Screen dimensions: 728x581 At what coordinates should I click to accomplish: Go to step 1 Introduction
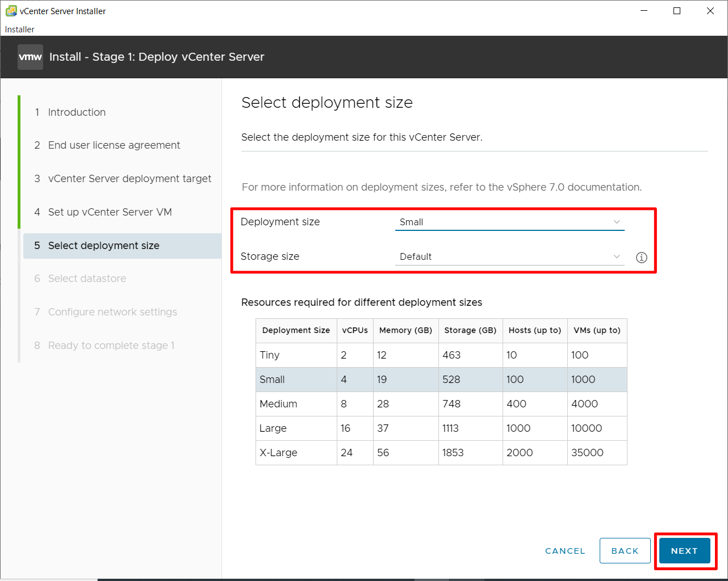(x=122, y=112)
